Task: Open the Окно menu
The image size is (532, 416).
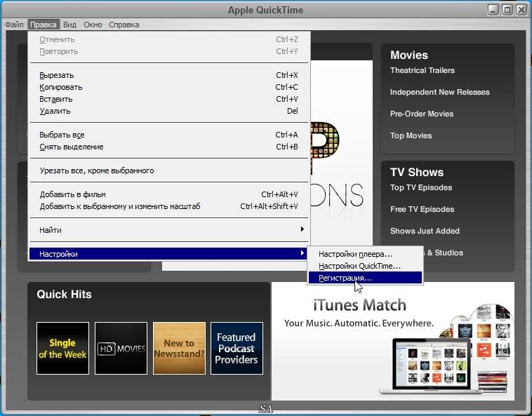Action: tap(93, 25)
